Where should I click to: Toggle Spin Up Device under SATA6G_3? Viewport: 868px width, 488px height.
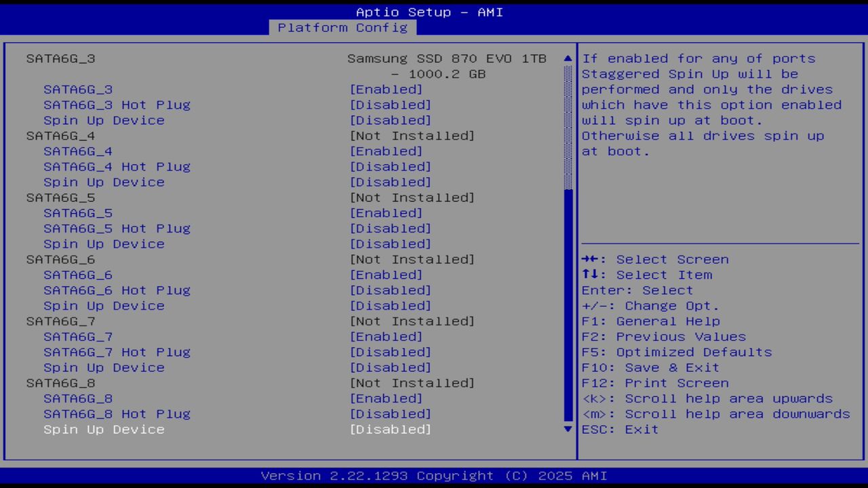pos(104,120)
